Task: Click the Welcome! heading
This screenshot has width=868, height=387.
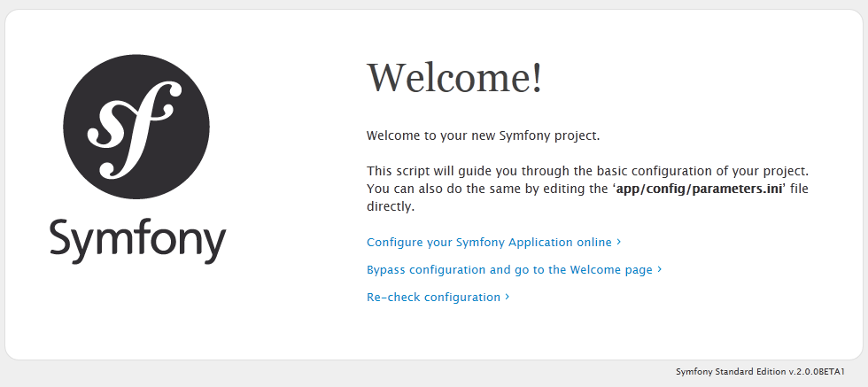Action: [454, 78]
